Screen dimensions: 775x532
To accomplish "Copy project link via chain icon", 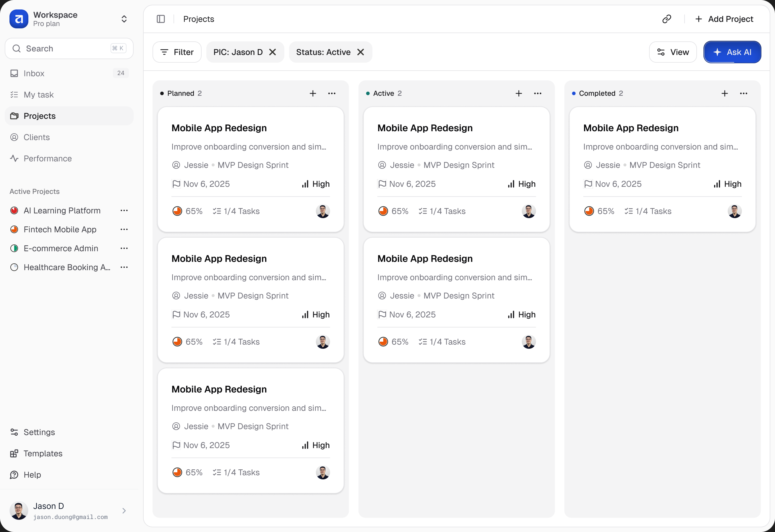I will (x=667, y=19).
